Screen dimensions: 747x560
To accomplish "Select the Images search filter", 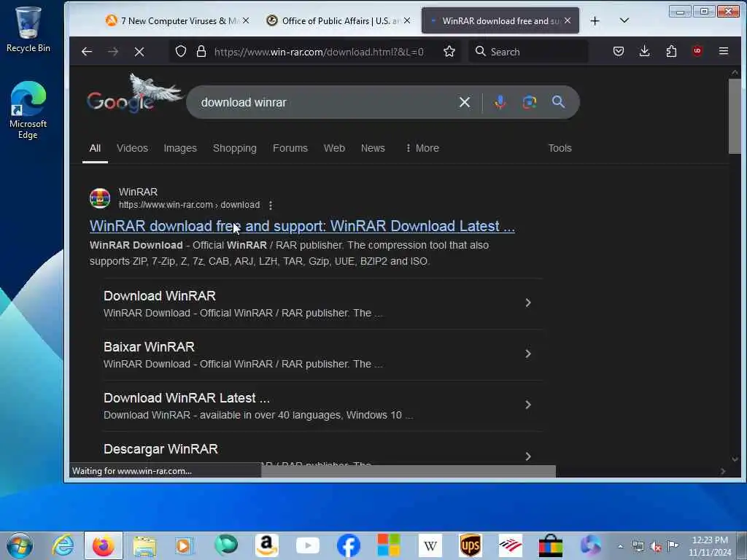I will (x=180, y=148).
